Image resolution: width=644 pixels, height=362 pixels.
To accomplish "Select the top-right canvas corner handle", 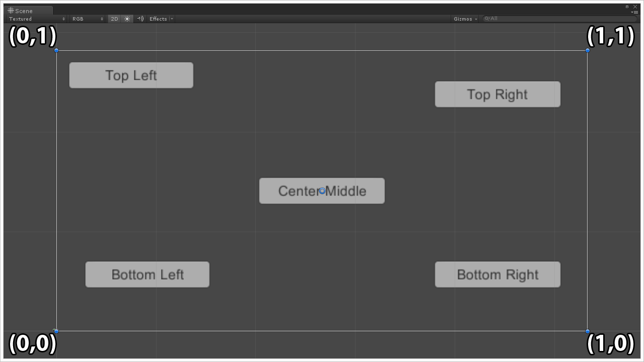I will click(588, 50).
